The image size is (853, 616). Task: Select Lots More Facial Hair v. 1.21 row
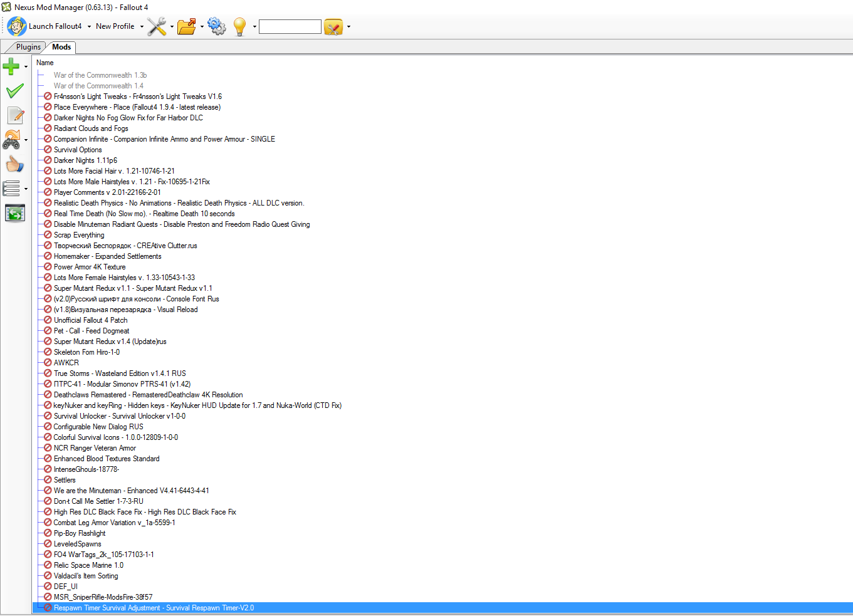click(x=114, y=171)
